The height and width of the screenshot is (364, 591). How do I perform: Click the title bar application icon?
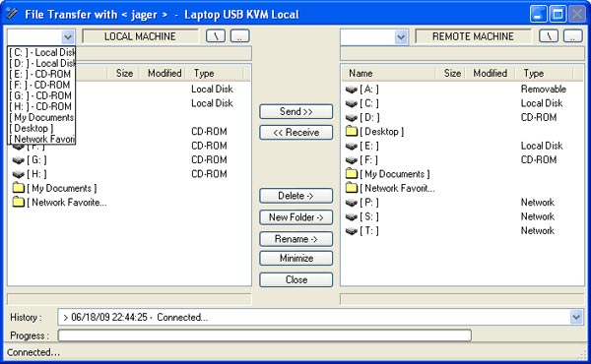coord(12,14)
